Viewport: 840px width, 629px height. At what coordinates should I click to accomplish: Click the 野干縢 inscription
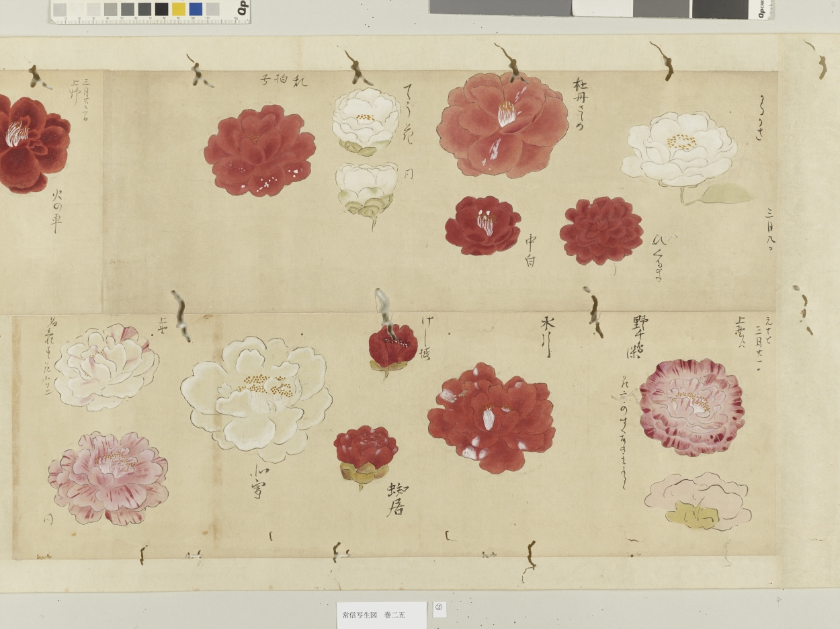coord(639,337)
